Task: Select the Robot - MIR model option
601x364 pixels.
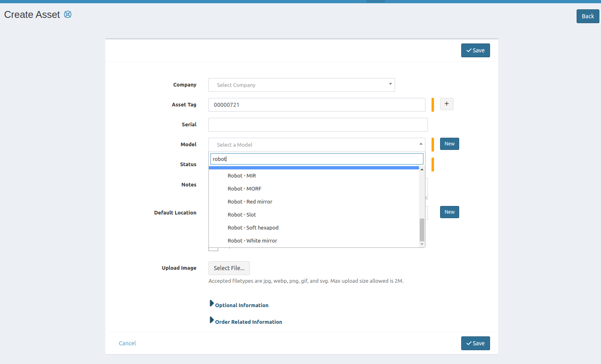Action: 241,175
